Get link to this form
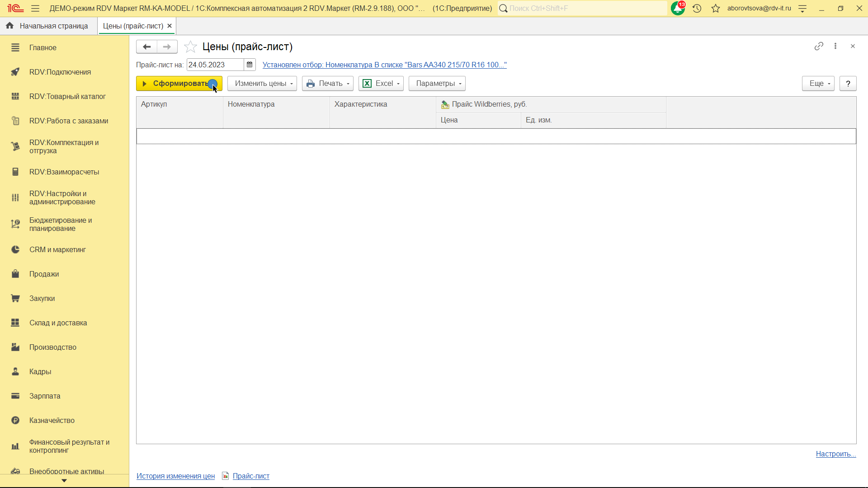 [x=819, y=46]
